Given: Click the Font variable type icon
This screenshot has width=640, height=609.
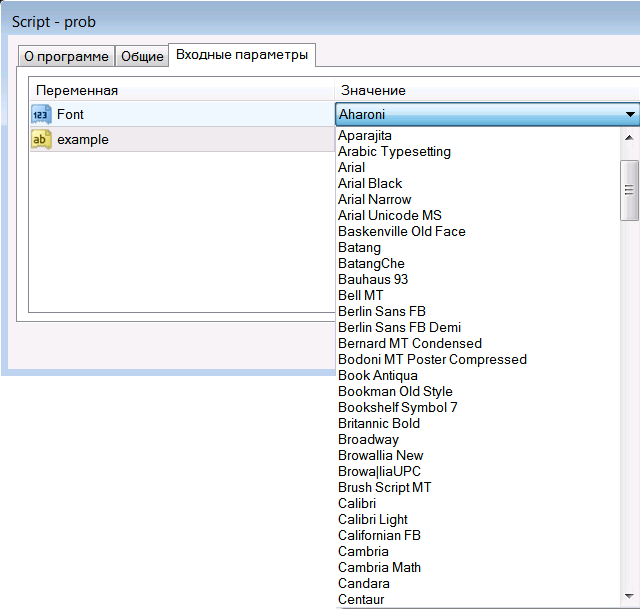Looking at the screenshot, I should [x=41, y=115].
